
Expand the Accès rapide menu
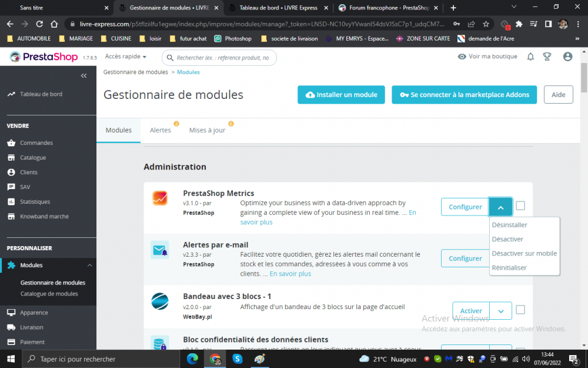[x=125, y=56]
